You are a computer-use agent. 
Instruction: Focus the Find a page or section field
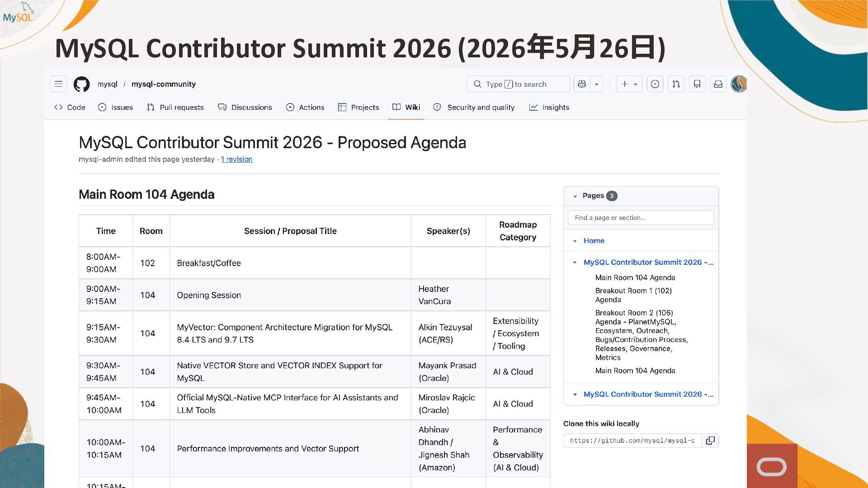pos(641,218)
